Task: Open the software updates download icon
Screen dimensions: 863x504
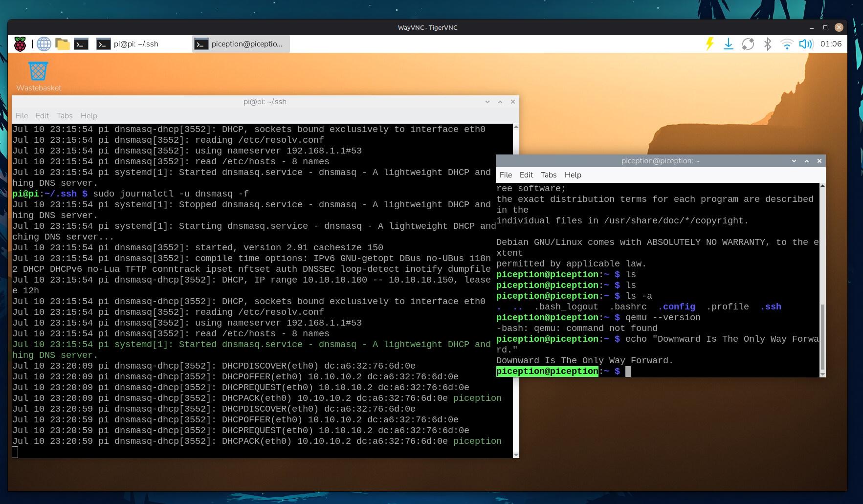Action: pos(729,44)
